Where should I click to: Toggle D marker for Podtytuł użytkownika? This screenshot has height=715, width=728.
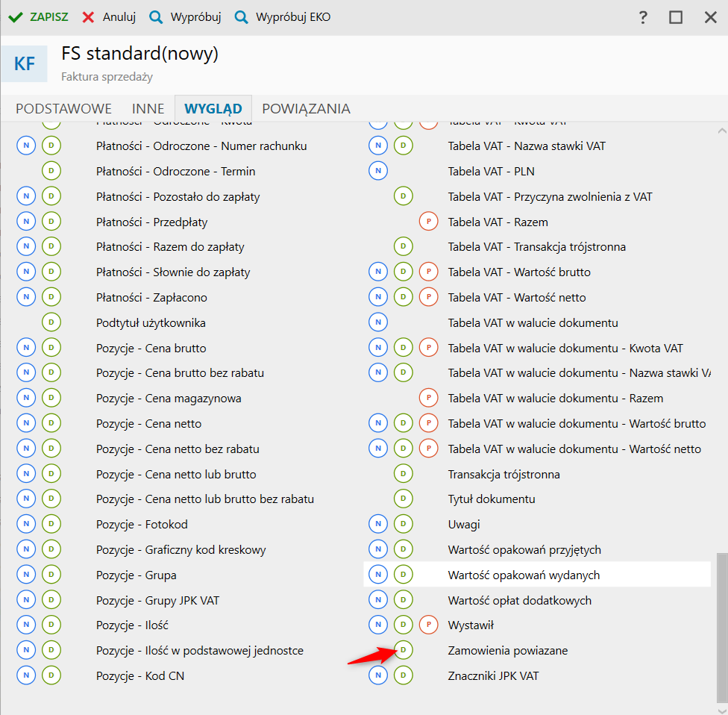(51, 323)
